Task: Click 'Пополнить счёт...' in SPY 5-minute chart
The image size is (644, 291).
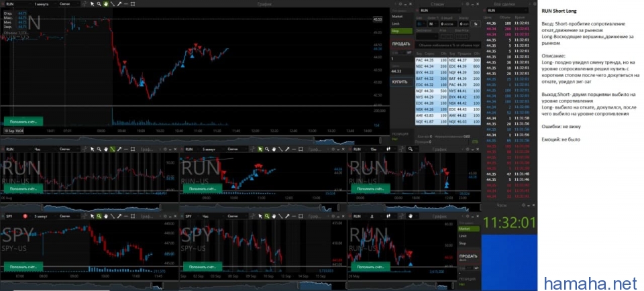Action: [x=23, y=267]
